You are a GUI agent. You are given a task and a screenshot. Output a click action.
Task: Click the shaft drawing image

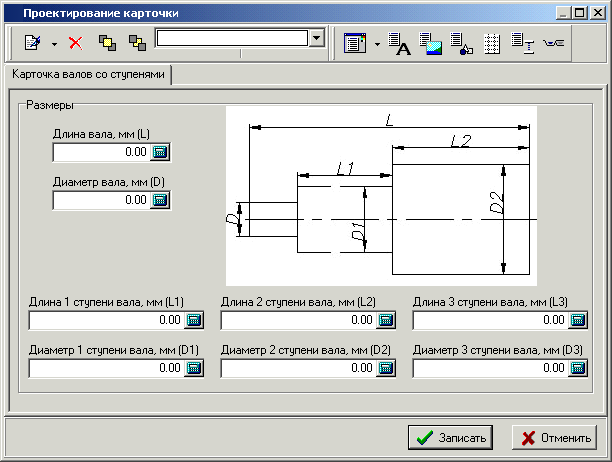click(x=381, y=196)
